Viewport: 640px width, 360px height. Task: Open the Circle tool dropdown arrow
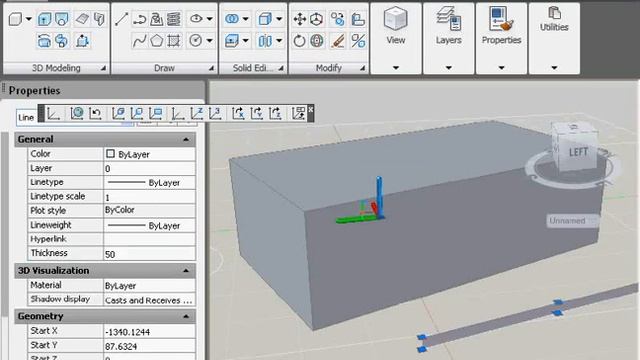click(209, 40)
